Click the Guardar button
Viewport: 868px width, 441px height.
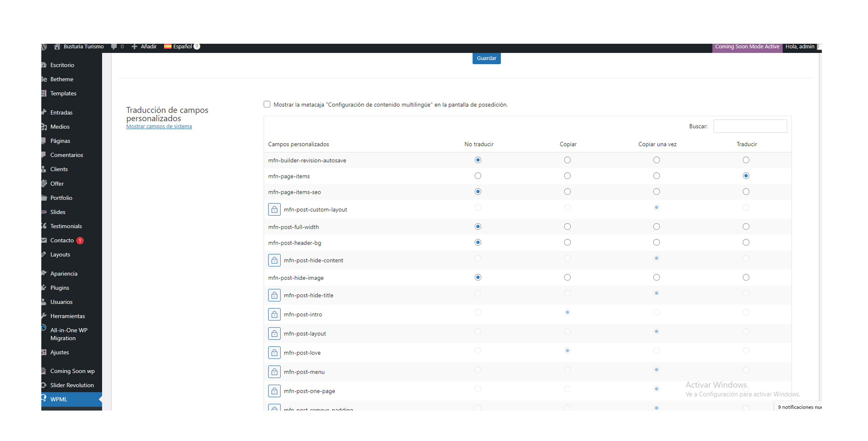tap(486, 58)
